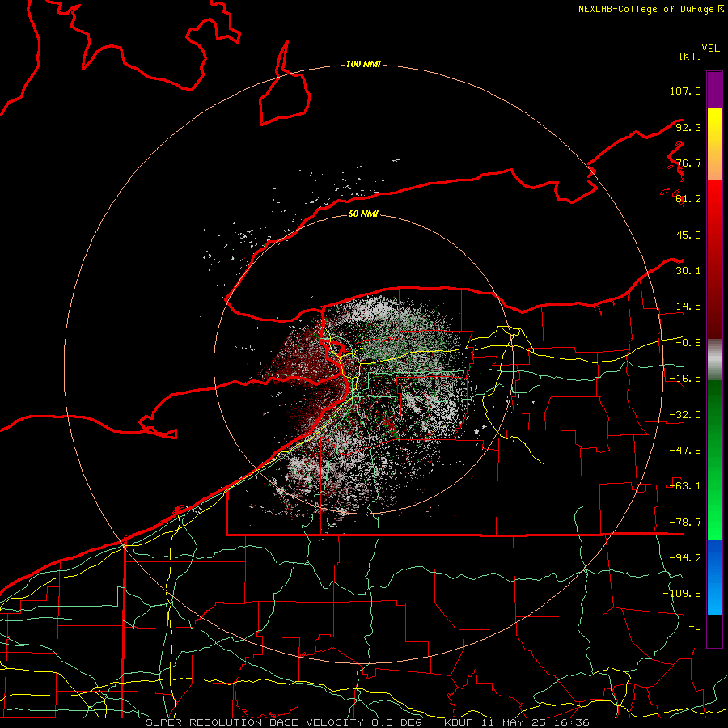728x728 pixels.
Task: Pick the yellow-orange segment of velocity scale
Action: pos(714,144)
